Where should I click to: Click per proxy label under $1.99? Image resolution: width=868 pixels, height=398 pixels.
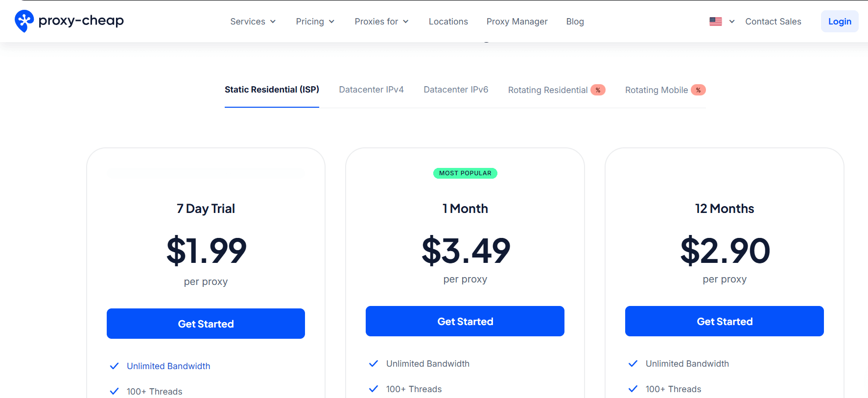pyautogui.click(x=206, y=282)
